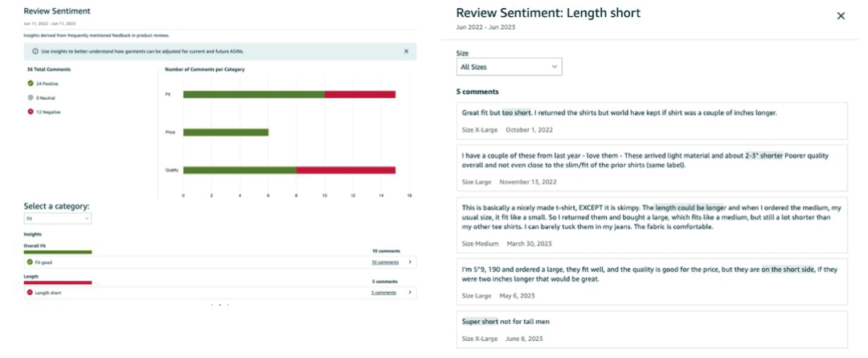This screenshot has width=868, height=358.
Task: Click the red segment of the Quality bar
Action: pyautogui.click(x=346, y=171)
